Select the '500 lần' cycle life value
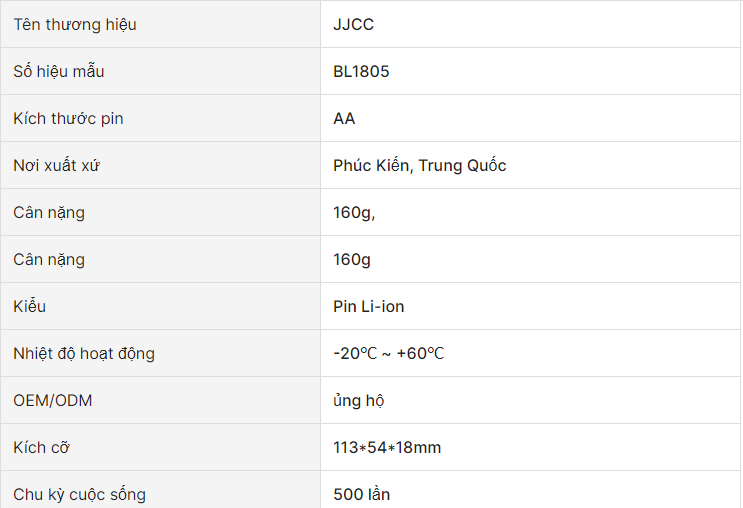 click(x=362, y=494)
